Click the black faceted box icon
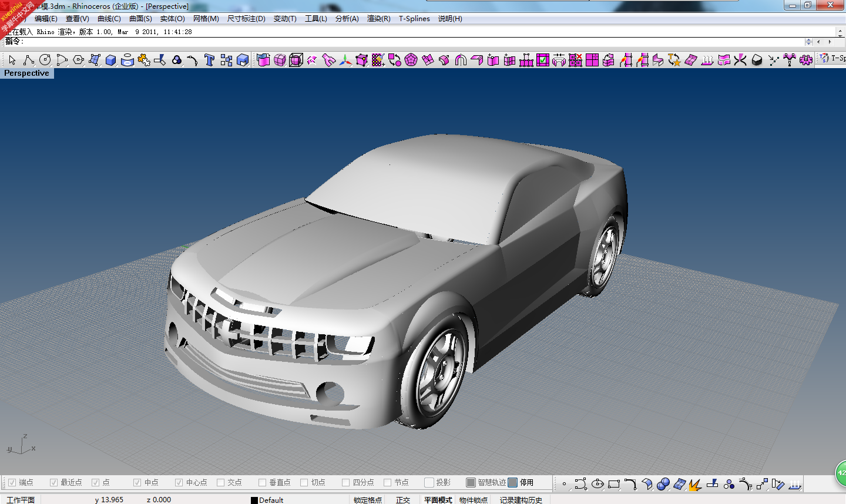Image resolution: width=846 pixels, height=504 pixels. point(757,60)
